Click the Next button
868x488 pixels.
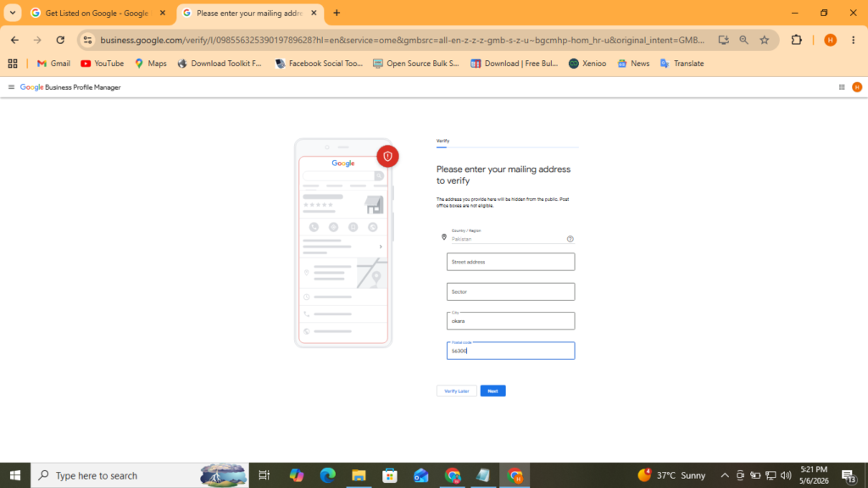coord(492,391)
